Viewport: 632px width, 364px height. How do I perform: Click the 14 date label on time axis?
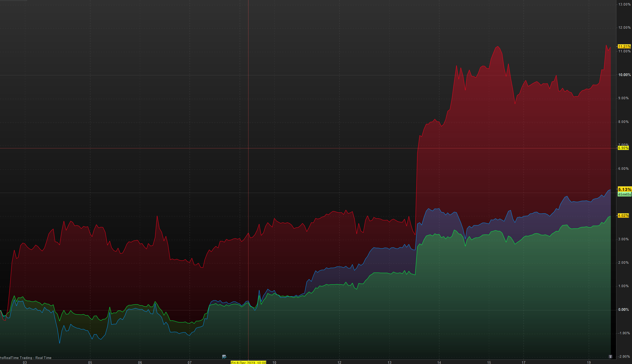439,362
